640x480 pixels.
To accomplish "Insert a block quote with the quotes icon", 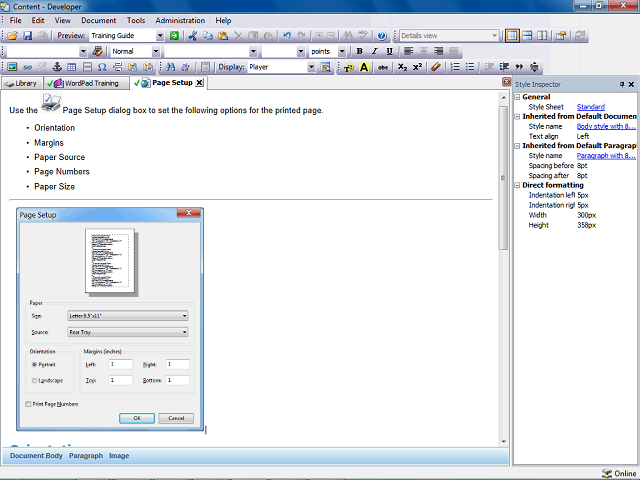I will click(519, 67).
